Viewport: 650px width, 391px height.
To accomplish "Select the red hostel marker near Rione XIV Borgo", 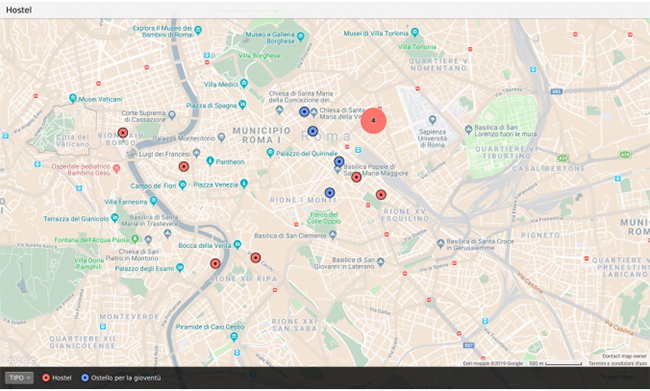I will pyautogui.click(x=123, y=133).
